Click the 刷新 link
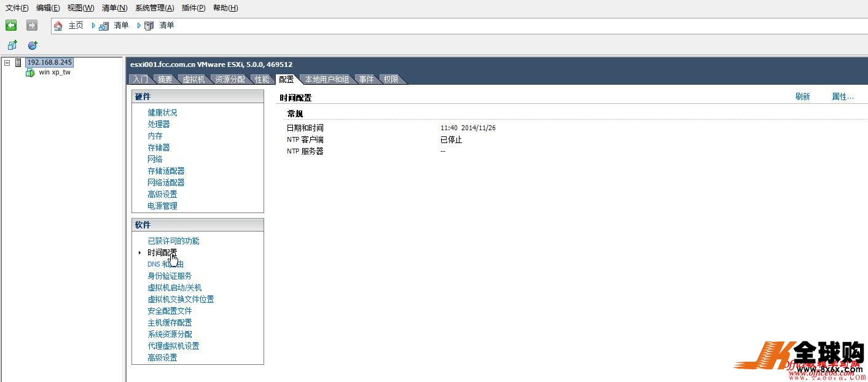The width and height of the screenshot is (868, 382). pyautogui.click(x=802, y=96)
